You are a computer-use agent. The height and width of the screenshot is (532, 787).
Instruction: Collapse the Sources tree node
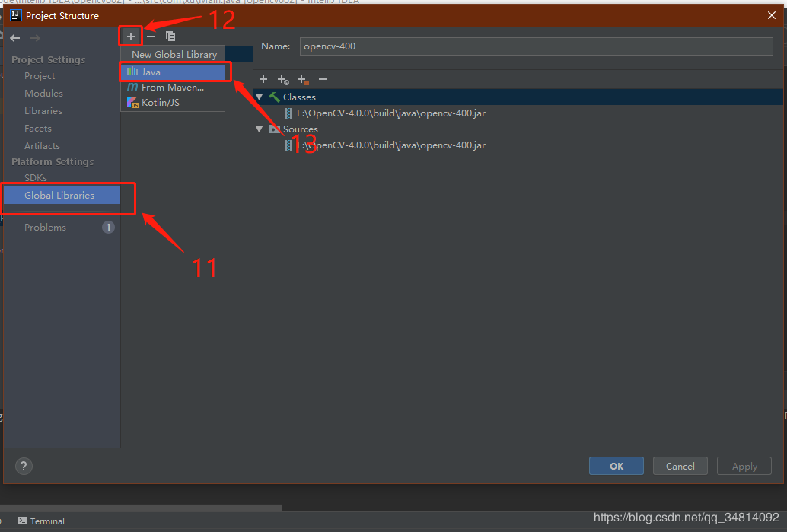tap(260, 129)
